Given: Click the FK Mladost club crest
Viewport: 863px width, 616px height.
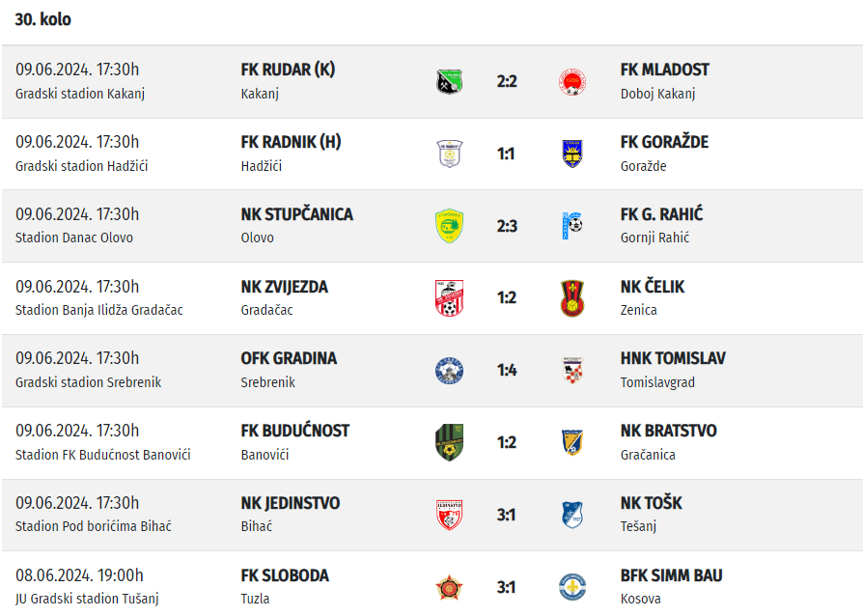Looking at the screenshot, I should pyautogui.click(x=572, y=81).
